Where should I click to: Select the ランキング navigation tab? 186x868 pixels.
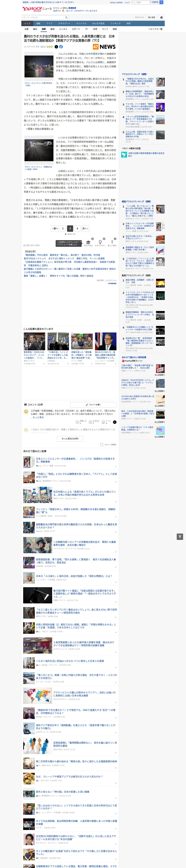115,24
